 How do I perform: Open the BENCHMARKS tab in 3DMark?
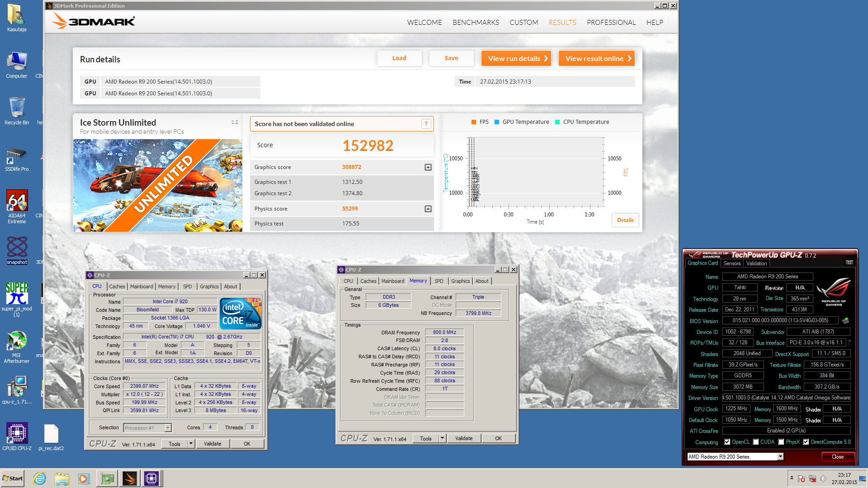(x=476, y=22)
